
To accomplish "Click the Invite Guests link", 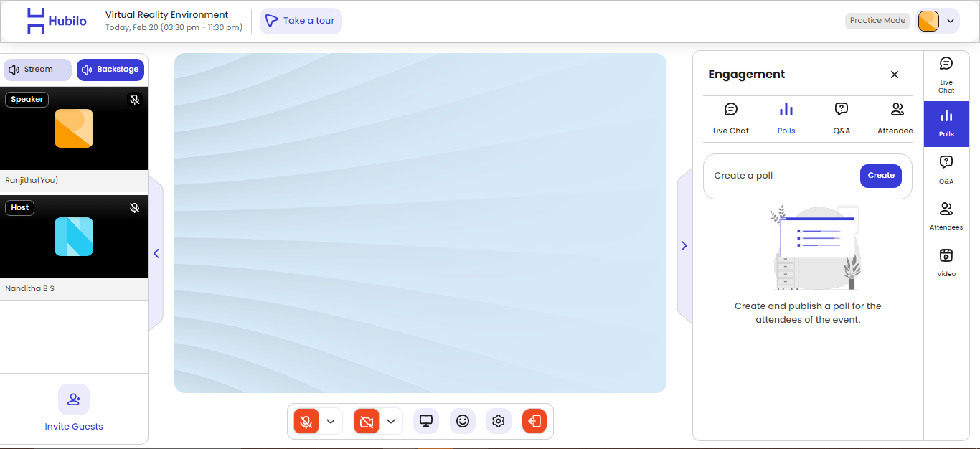I will [x=74, y=427].
